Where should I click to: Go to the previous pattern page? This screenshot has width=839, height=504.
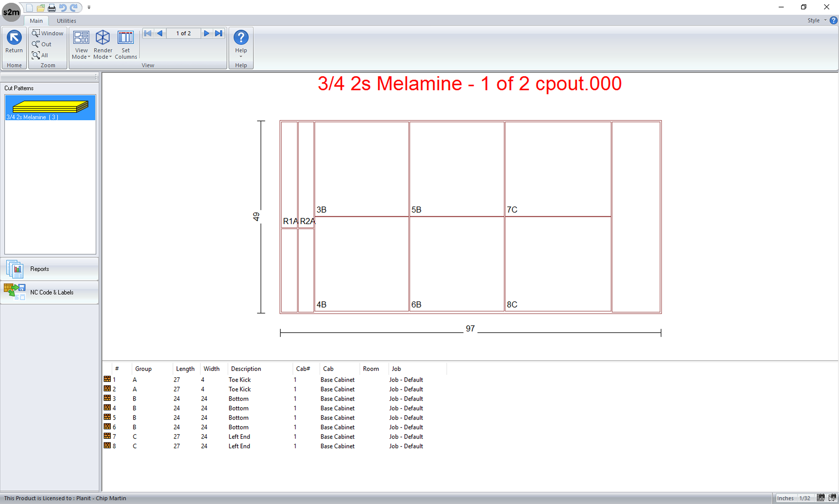[x=160, y=33]
